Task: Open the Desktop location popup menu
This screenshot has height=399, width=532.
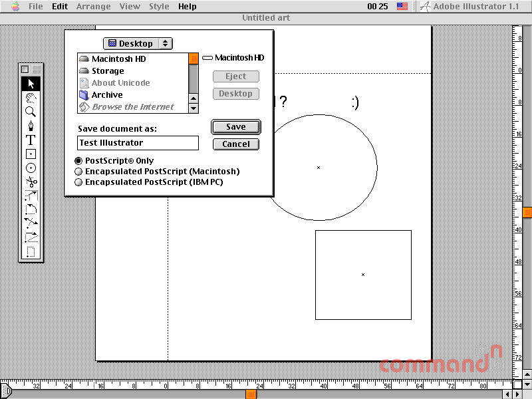Action: (138, 43)
